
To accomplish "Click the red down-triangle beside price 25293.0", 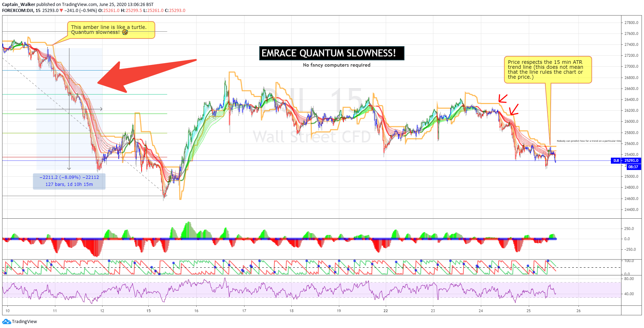I will [x=61, y=10].
